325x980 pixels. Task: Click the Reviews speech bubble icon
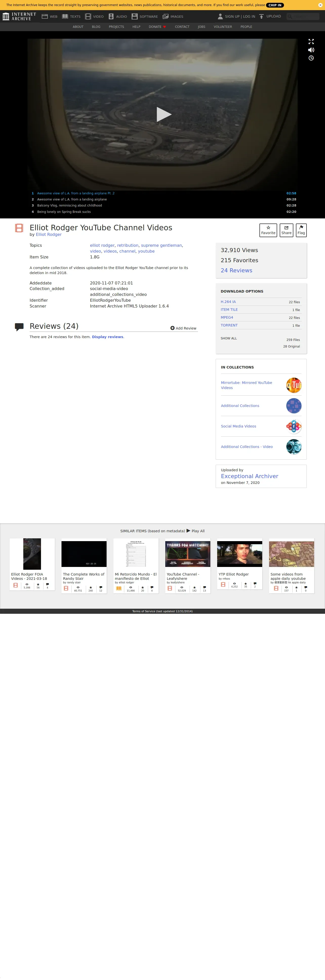click(x=19, y=327)
